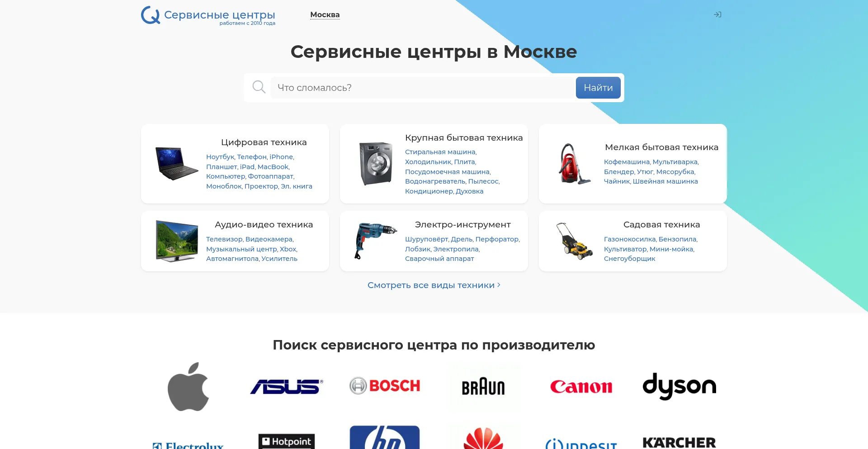This screenshot has width=868, height=449.
Task: Open the Москва city selector
Action: pos(325,15)
